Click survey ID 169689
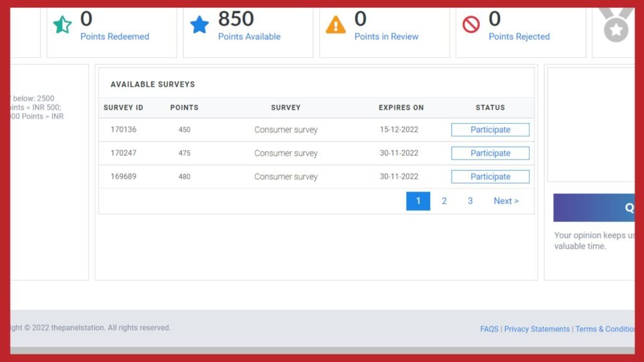The width and height of the screenshot is (644, 362). click(123, 177)
